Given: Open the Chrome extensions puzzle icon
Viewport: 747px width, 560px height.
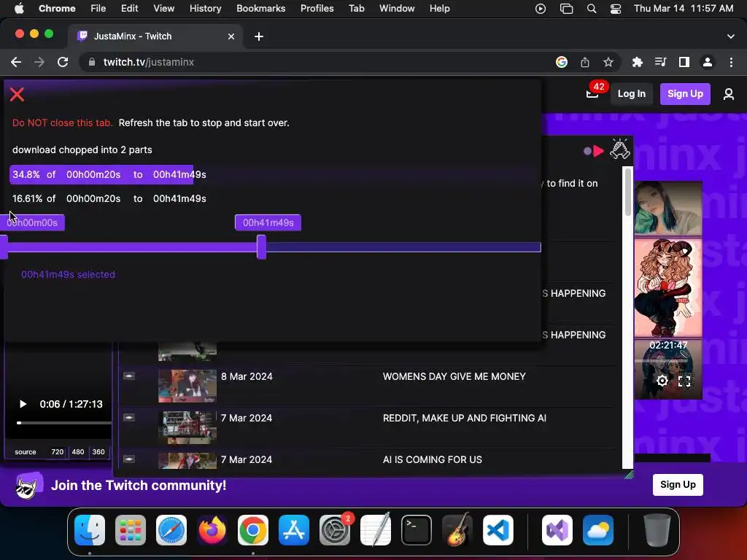Looking at the screenshot, I should click(x=637, y=62).
